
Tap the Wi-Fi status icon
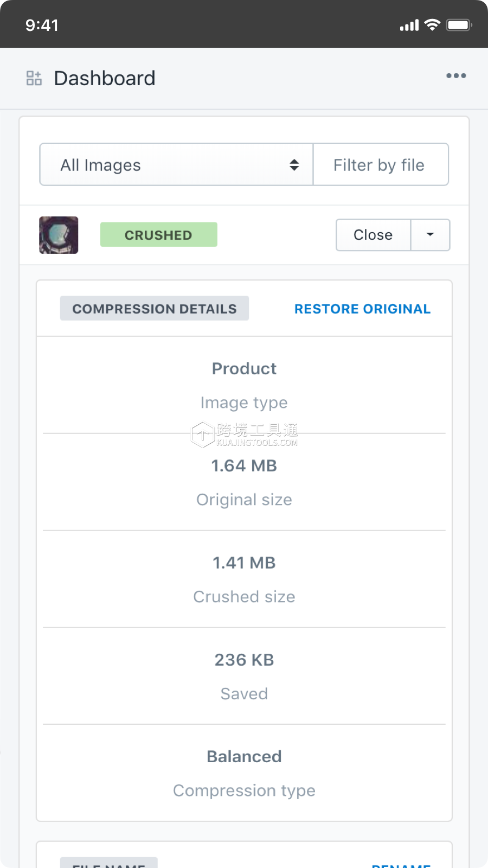432,25
